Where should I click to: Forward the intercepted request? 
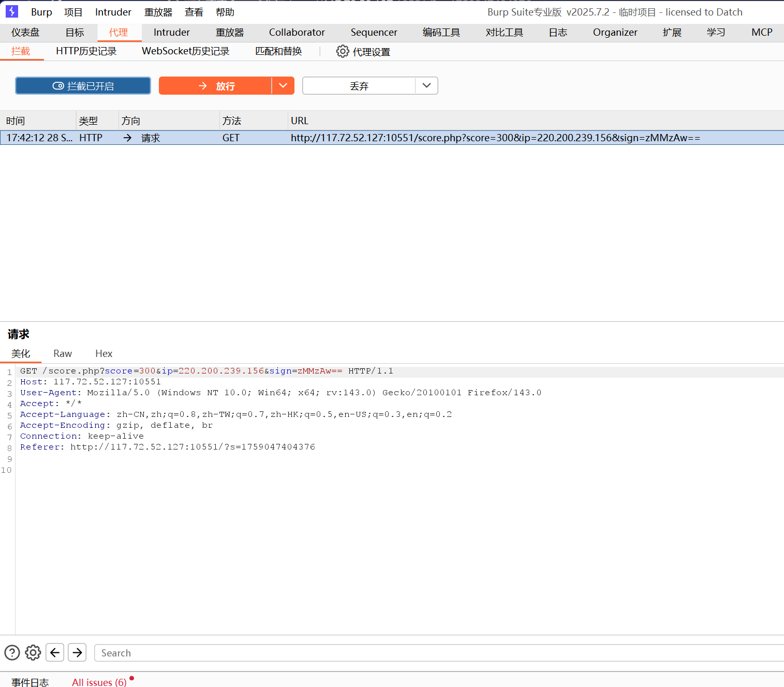tap(215, 86)
